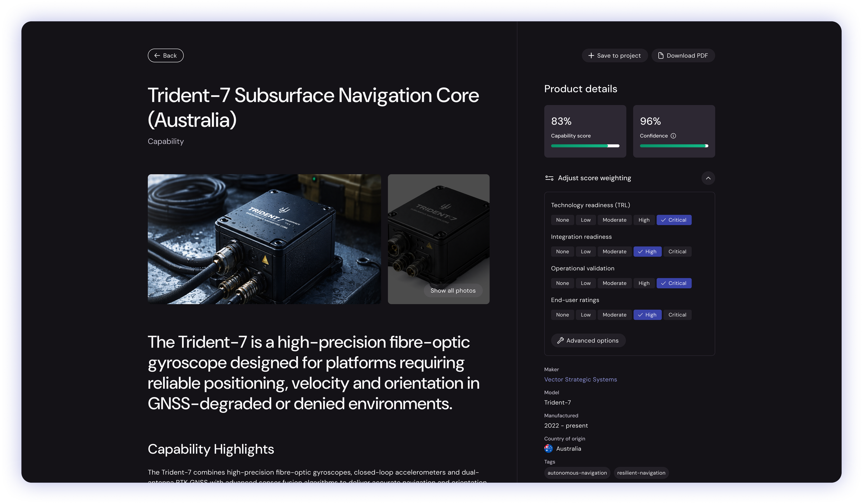Viewport: 863px width, 504px height.
Task: Click the left arrow icon in Back
Action: (157, 56)
